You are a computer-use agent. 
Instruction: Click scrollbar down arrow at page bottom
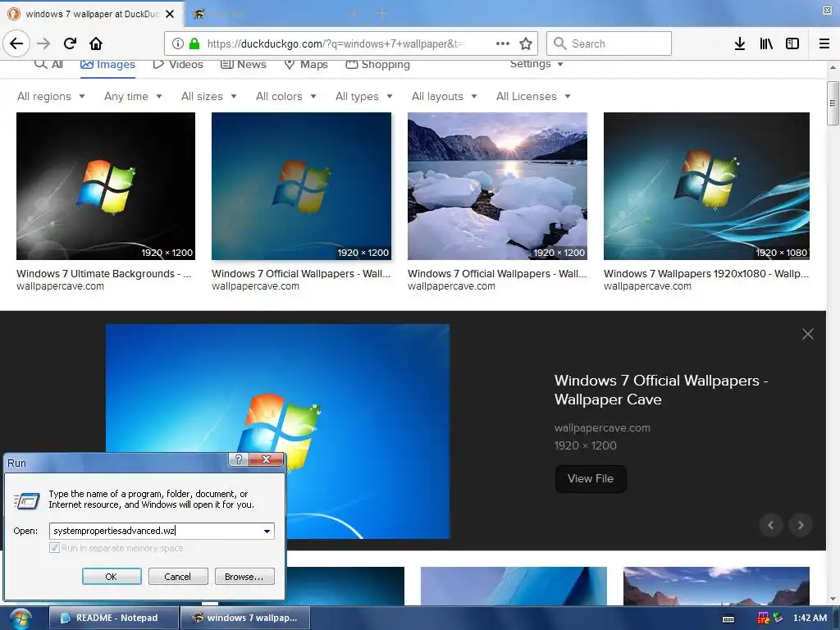pyautogui.click(x=833, y=598)
